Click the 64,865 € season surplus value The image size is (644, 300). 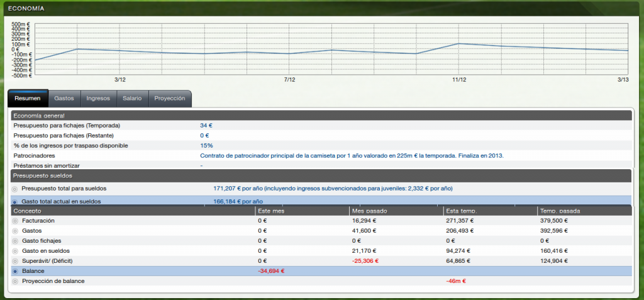click(457, 261)
